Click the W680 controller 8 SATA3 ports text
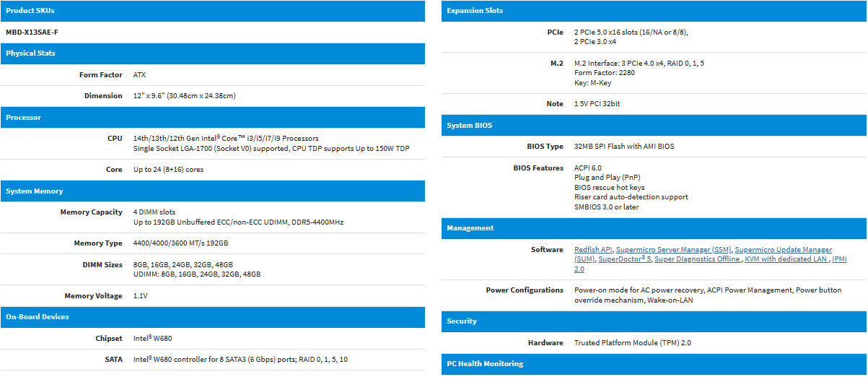This screenshot has height=377, width=868. tap(241, 360)
